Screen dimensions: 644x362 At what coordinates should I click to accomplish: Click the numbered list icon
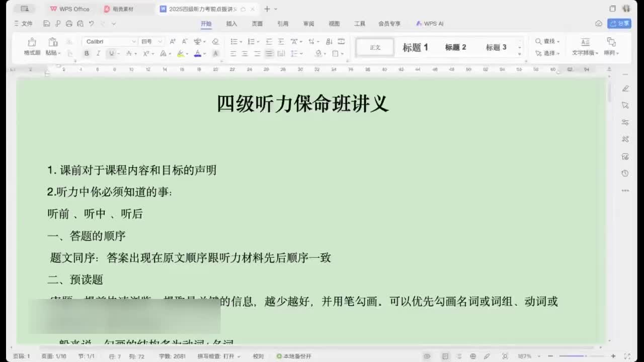point(251,42)
